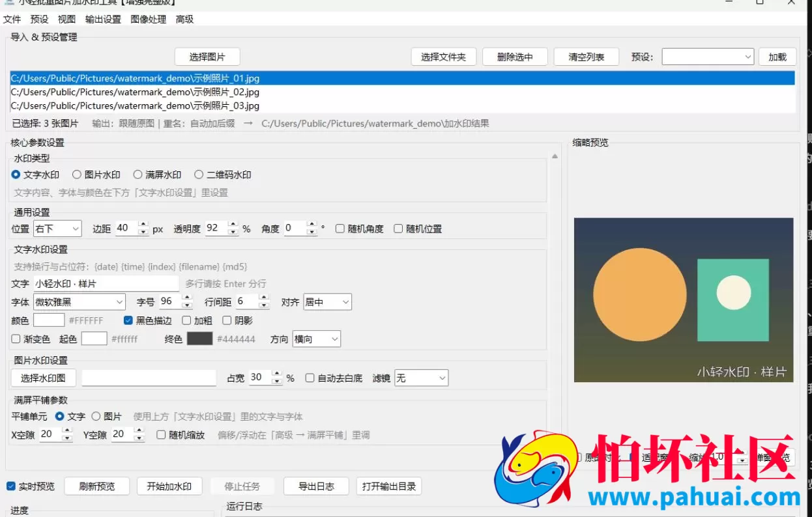Select list row 示例照片_03.jpg
The image size is (812, 517).
[x=403, y=105]
